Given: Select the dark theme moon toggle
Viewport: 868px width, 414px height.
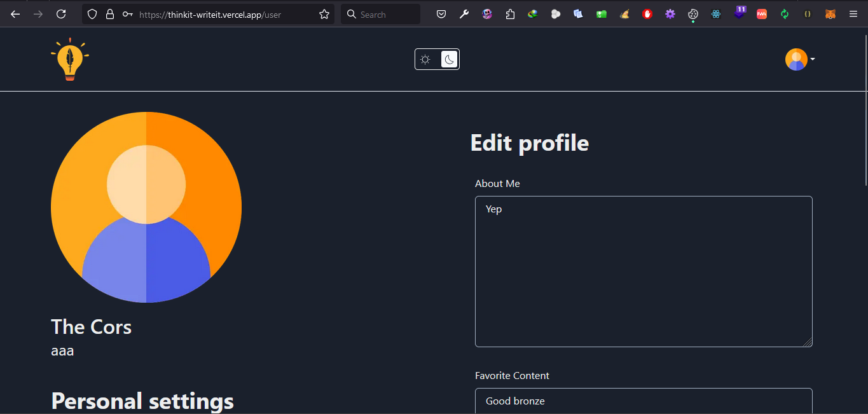Looking at the screenshot, I should (x=449, y=59).
